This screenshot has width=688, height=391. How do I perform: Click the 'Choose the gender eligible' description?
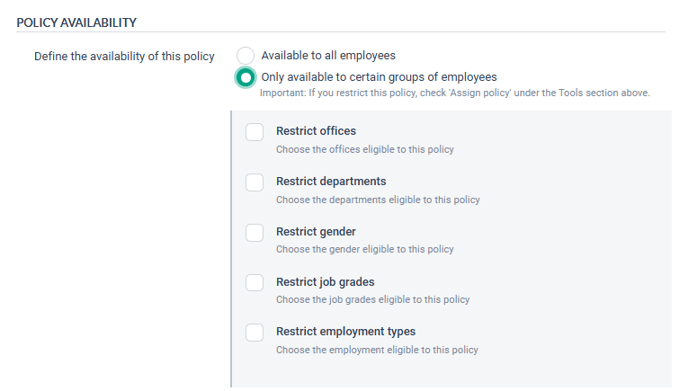click(365, 249)
